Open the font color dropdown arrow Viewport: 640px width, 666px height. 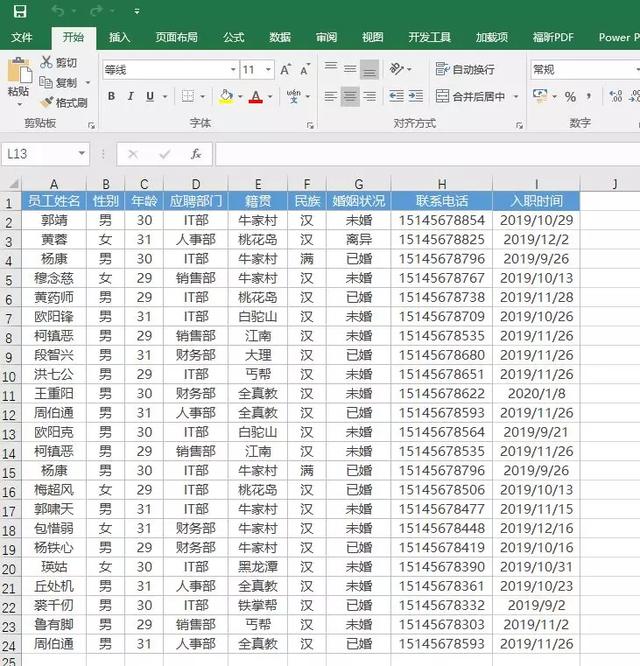270,97
